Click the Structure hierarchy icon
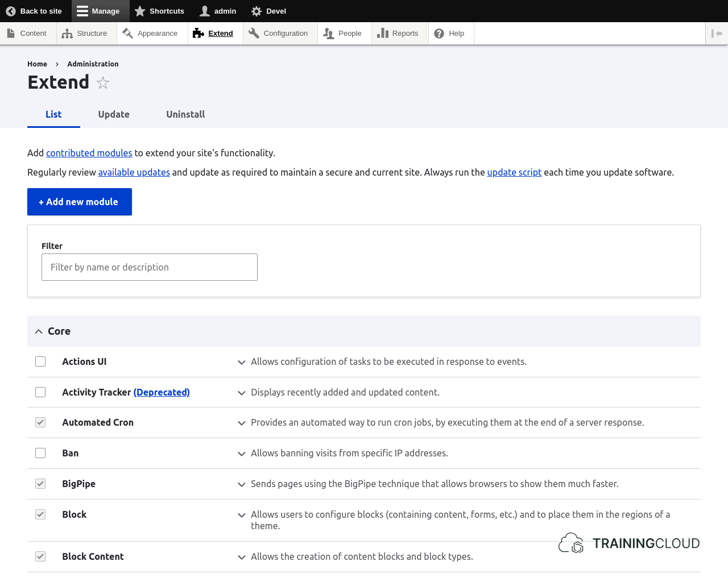 point(67,34)
